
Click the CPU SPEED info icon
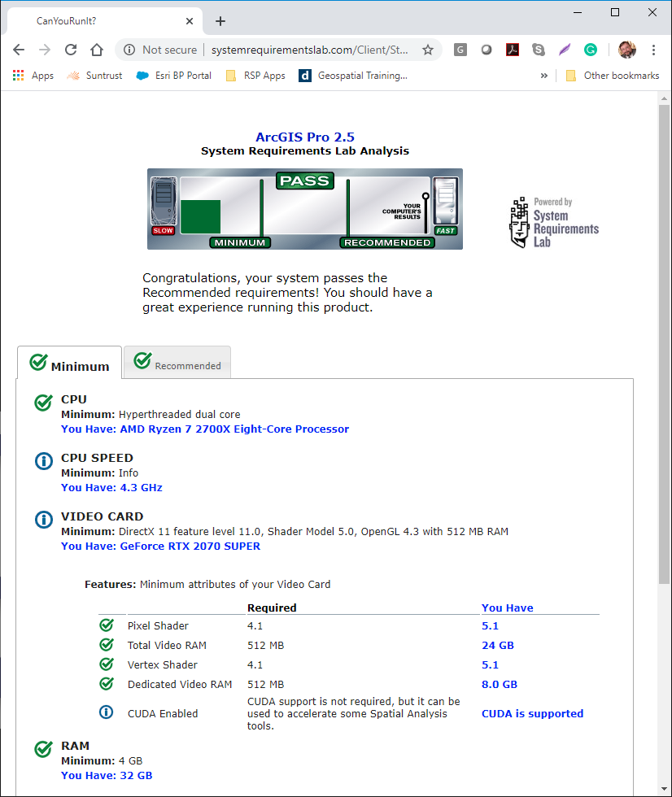tap(44, 462)
